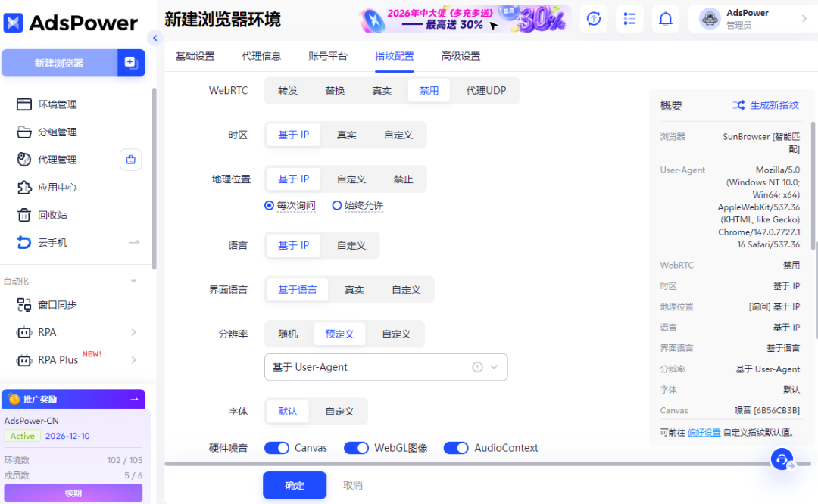818x504 pixels.
Task: Click the shuffle icon beside 生成新指纹
Action: (738, 105)
